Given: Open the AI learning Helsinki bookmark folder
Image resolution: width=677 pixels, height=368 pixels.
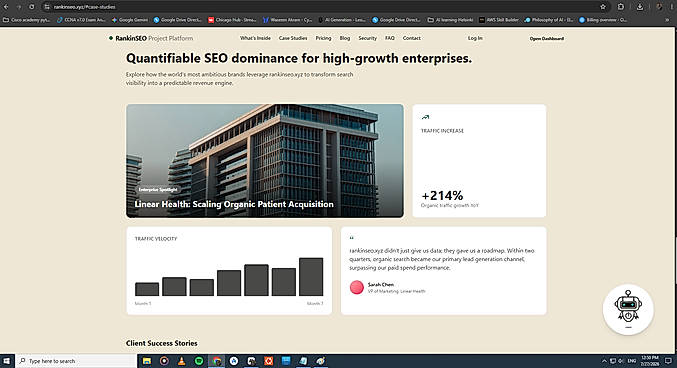Looking at the screenshot, I should pos(450,20).
